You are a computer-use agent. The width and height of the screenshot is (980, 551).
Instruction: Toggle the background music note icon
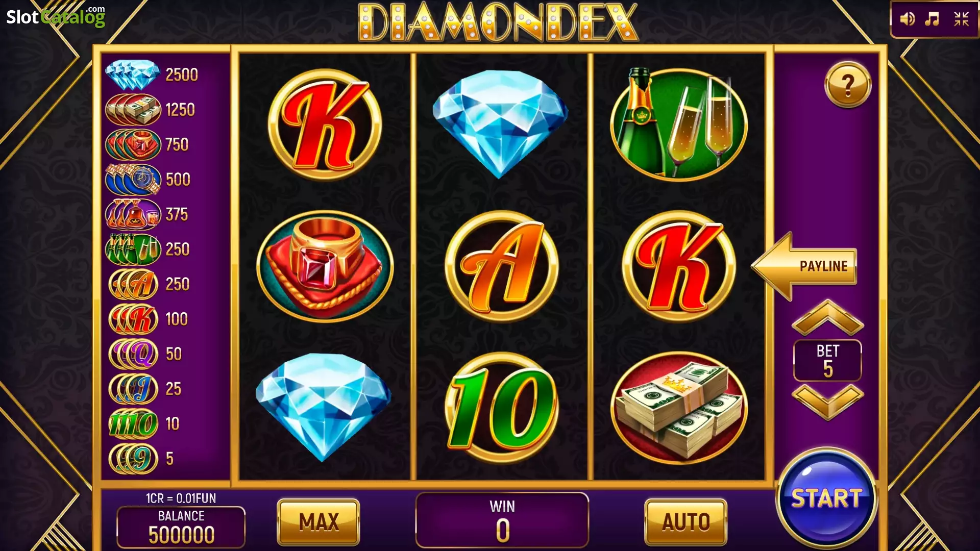(x=933, y=19)
